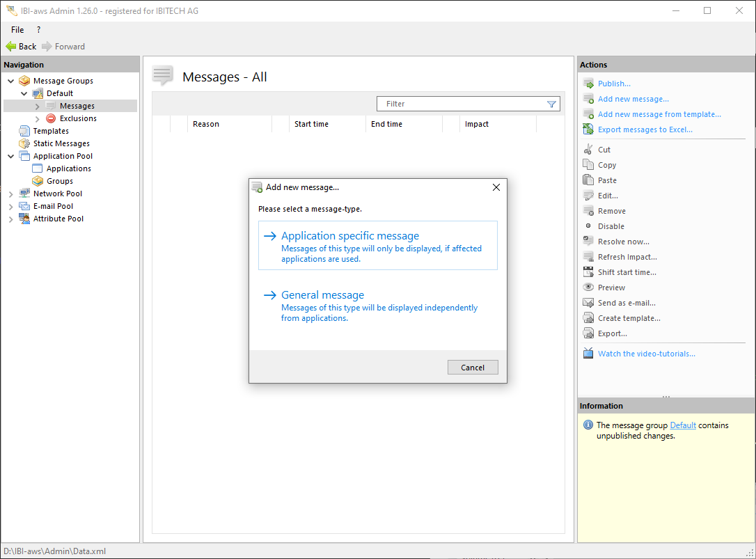Click the Send as e-mail icon

(588, 303)
